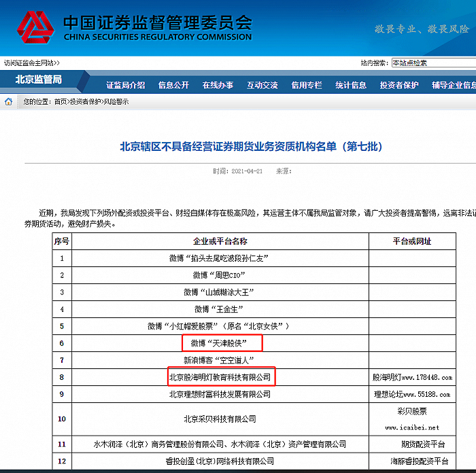Select row 微博 "王金生"
The width and height of the screenshot is (476, 473).
click(x=254, y=309)
